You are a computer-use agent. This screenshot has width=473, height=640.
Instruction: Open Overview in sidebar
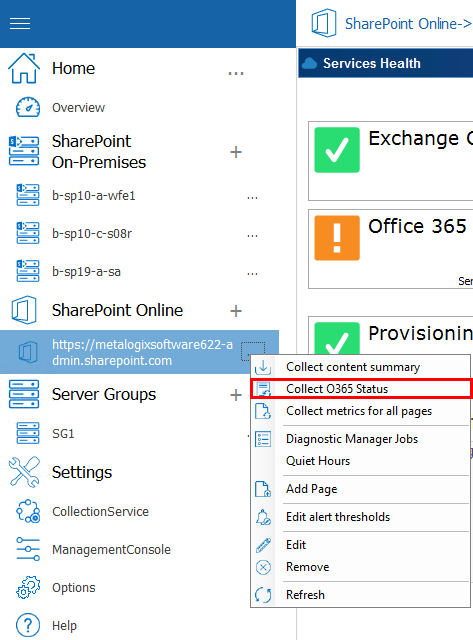[x=78, y=108]
